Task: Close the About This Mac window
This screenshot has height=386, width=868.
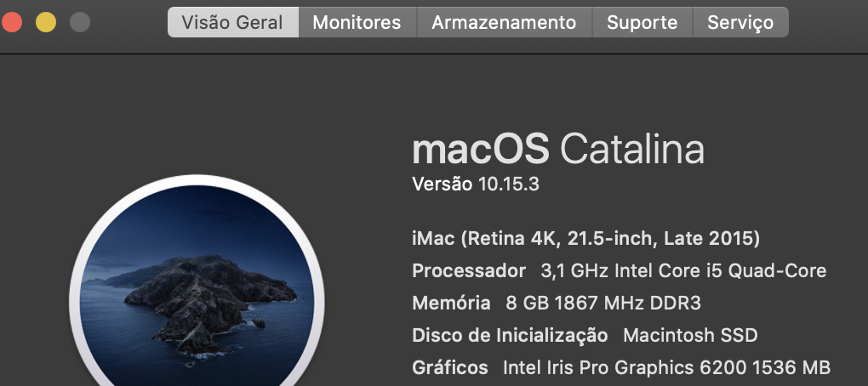Action: 12,22
